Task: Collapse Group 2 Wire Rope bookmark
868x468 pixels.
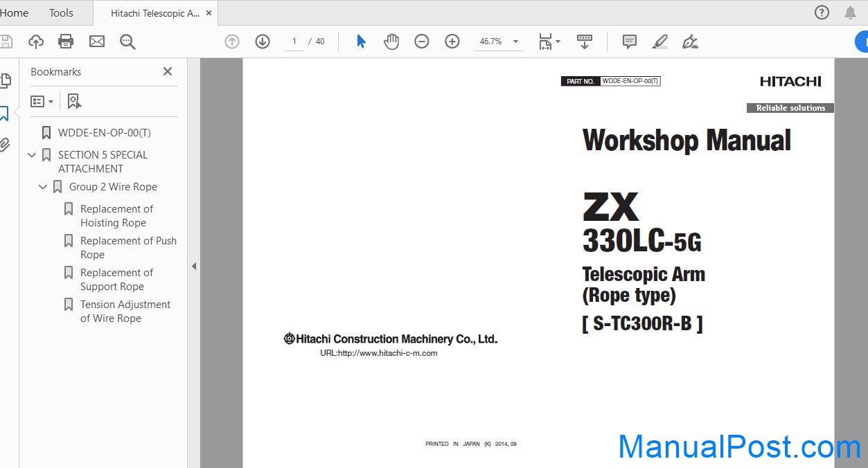Action: [x=43, y=187]
